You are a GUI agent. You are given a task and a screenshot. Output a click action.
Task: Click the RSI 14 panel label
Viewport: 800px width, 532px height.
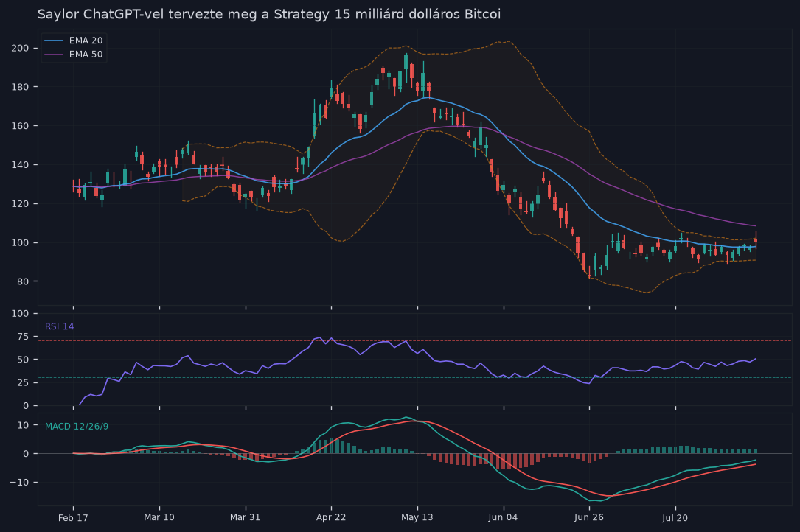click(x=59, y=326)
